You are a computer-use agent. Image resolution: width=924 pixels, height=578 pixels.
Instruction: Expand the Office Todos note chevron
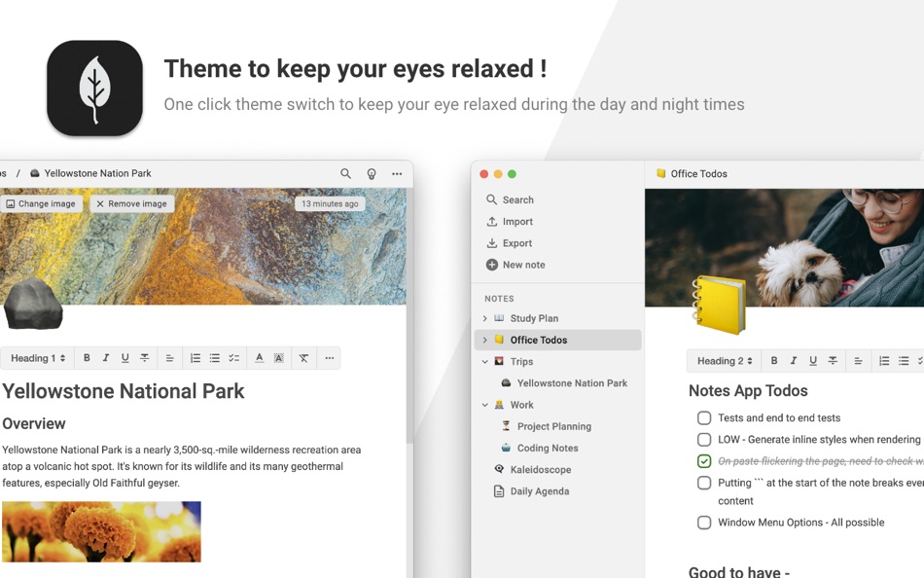[x=485, y=340]
